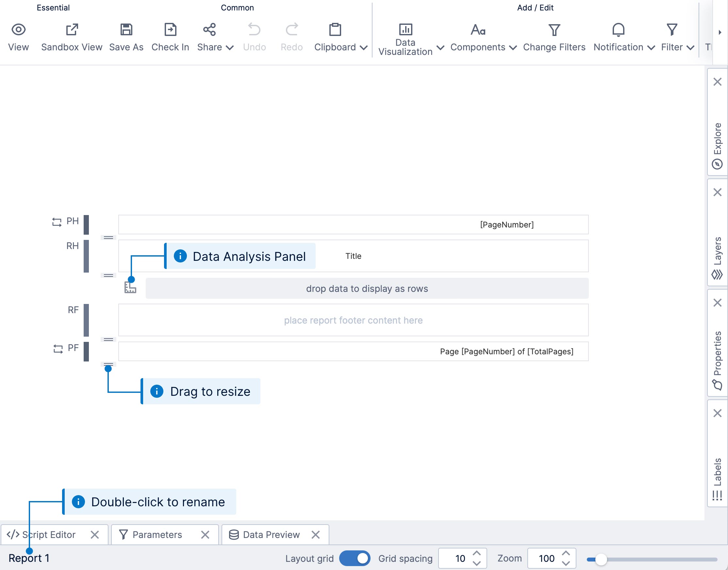Click the Check In icon
This screenshot has height=570, width=728.
(x=170, y=30)
